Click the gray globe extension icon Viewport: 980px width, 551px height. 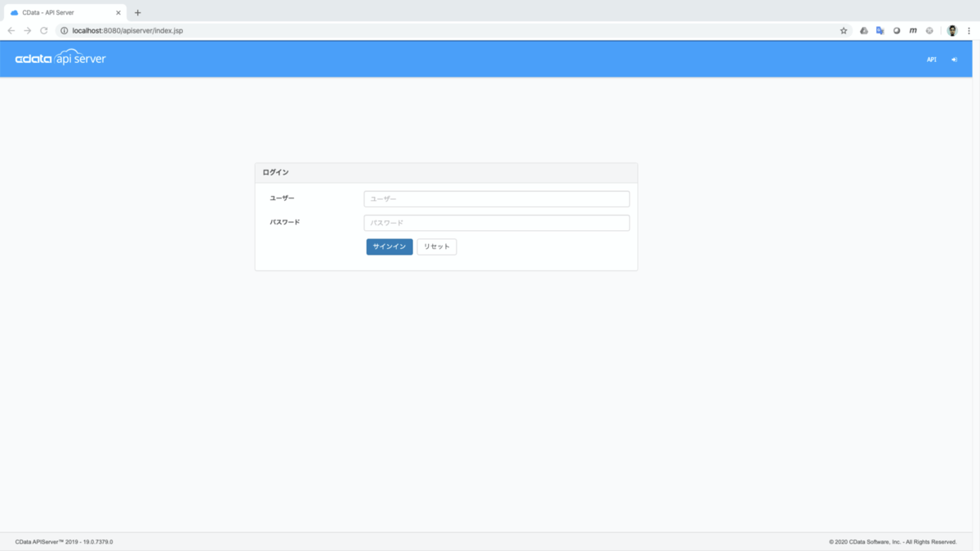tap(929, 31)
